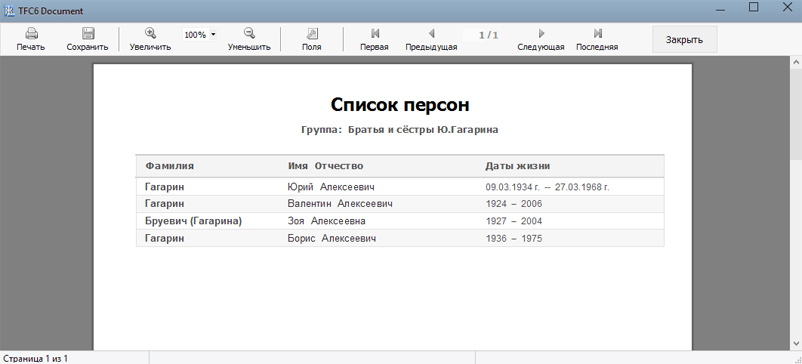Click the Печать printer icon
802x364 pixels.
click(31, 34)
